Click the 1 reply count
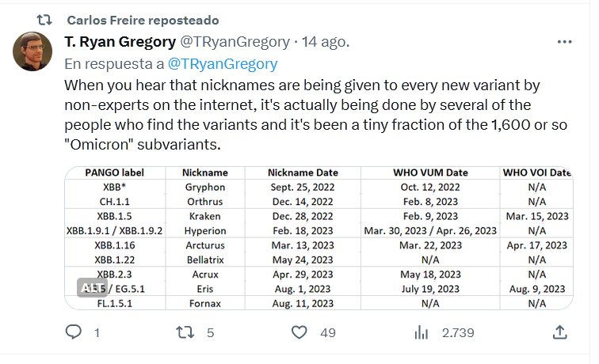This screenshot has width=599, height=364. click(x=97, y=333)
